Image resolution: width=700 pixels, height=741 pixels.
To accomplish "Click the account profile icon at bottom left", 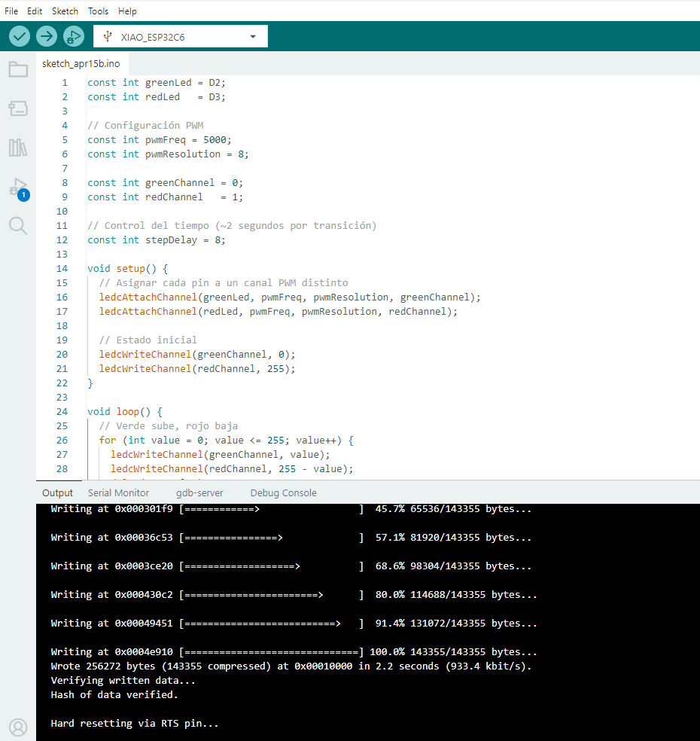I will 18,727.
